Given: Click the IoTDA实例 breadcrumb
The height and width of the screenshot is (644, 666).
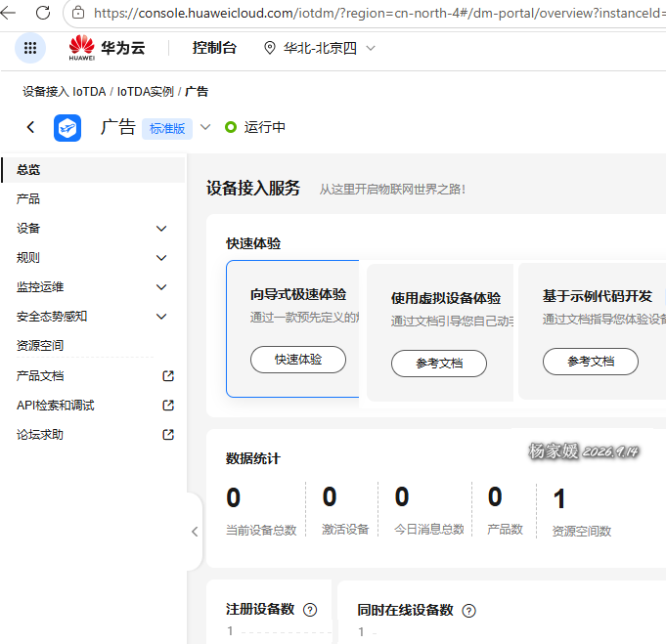Looking at the screenshot, I should pyautogui.click(x=146, y=92).
